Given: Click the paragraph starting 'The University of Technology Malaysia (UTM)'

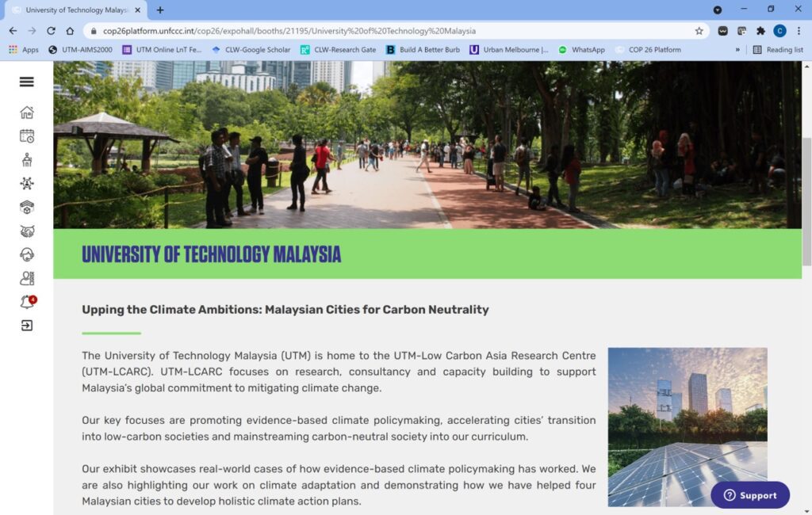Looking at the screenshot, I should 339,372.
